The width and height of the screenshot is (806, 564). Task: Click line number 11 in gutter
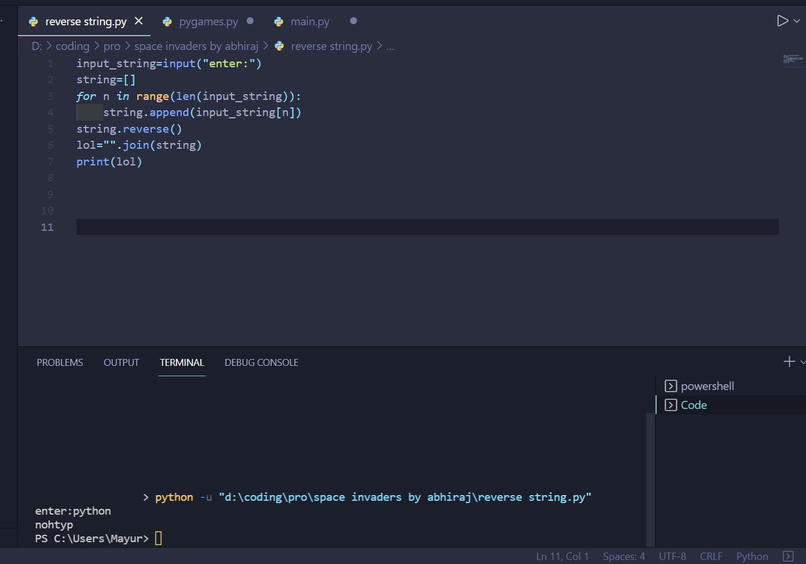pyautogui.click(x=47, y=227)
